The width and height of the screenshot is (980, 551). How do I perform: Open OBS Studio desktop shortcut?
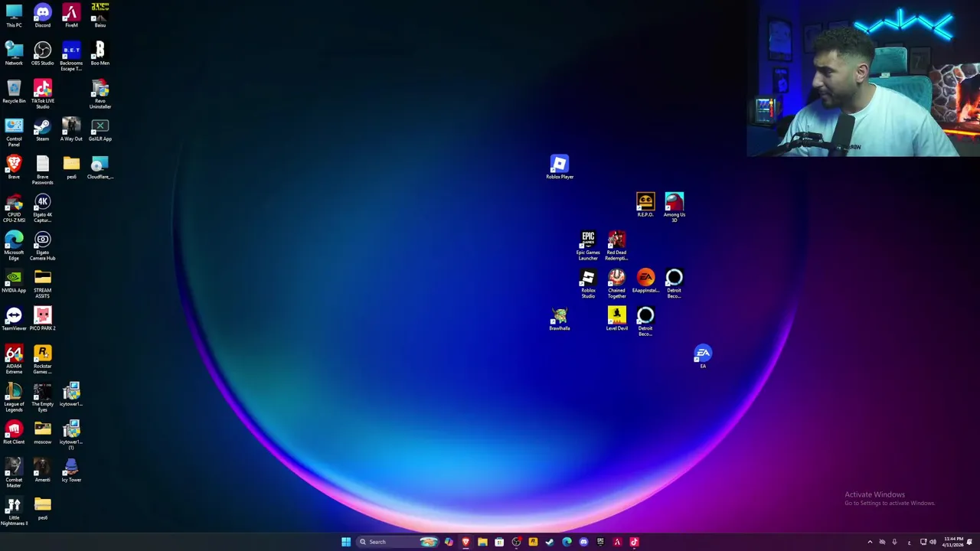click(42, 54)
